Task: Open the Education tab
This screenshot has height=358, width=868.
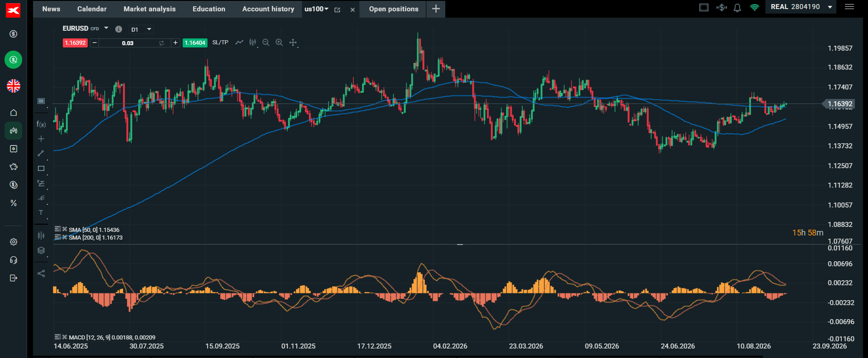Action: (x=209, y=9)
